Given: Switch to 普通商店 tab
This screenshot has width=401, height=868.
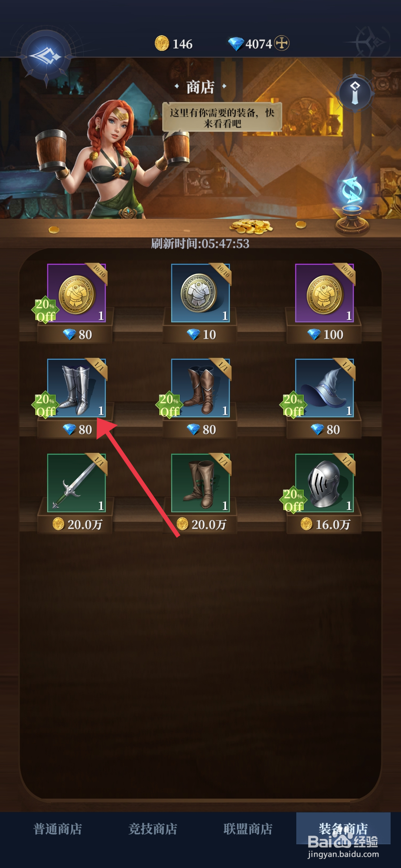Looking at the screenshot, I should coord(58,828).
